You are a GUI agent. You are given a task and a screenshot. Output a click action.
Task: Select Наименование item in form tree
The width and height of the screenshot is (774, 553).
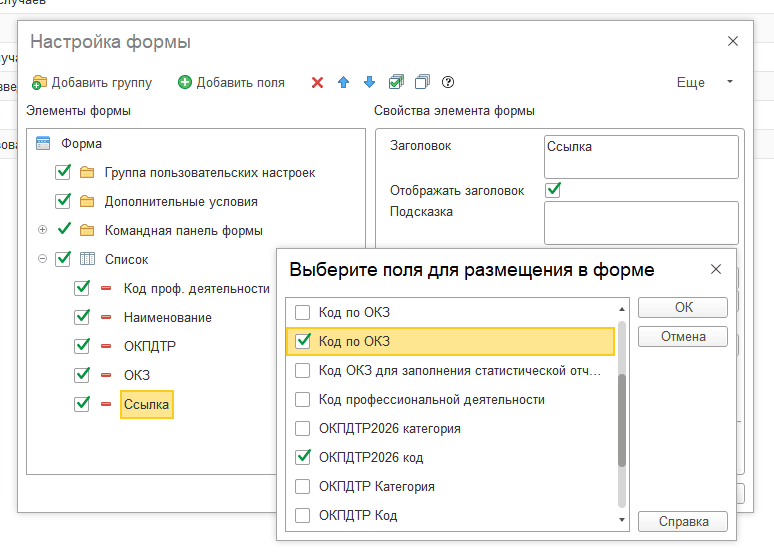pyautogui.click(x=168, y=317)
